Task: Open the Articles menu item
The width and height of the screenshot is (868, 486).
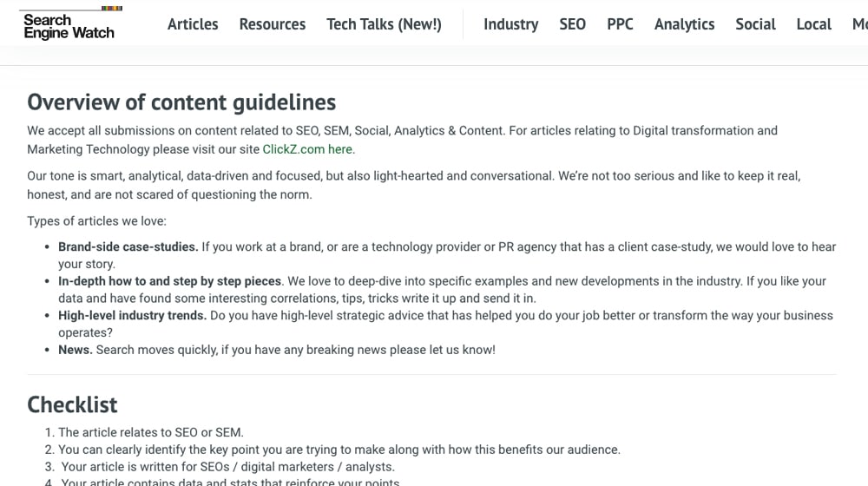Action: [x=193, y=24]
